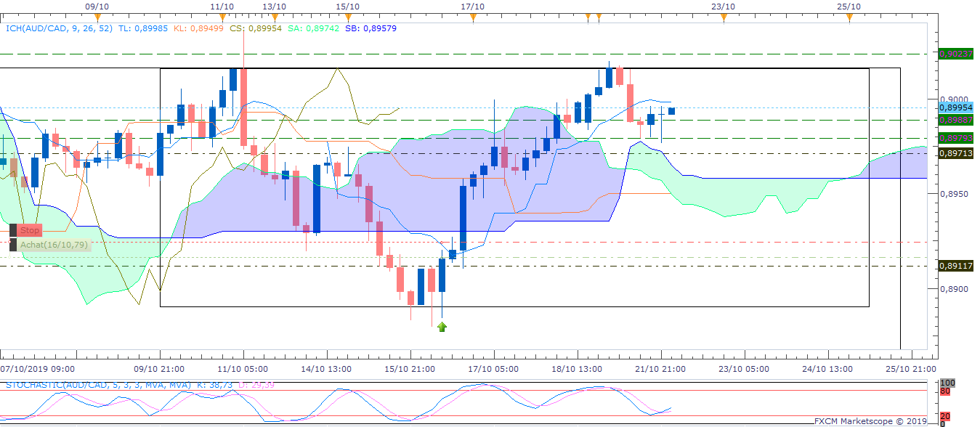This screenshot has height=427, width=980.
Task: Click the Achat(16/10,79) order label
Action: pyautogui.click(x=54, y=245)
